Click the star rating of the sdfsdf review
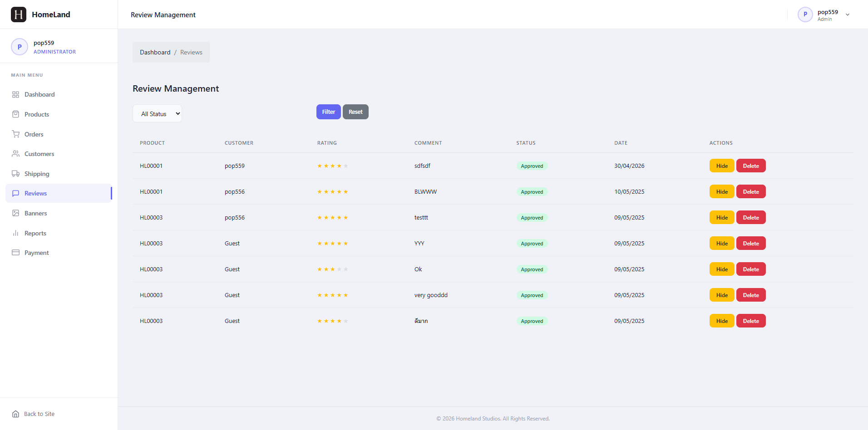The image size is (868, 430). point(333,166)
